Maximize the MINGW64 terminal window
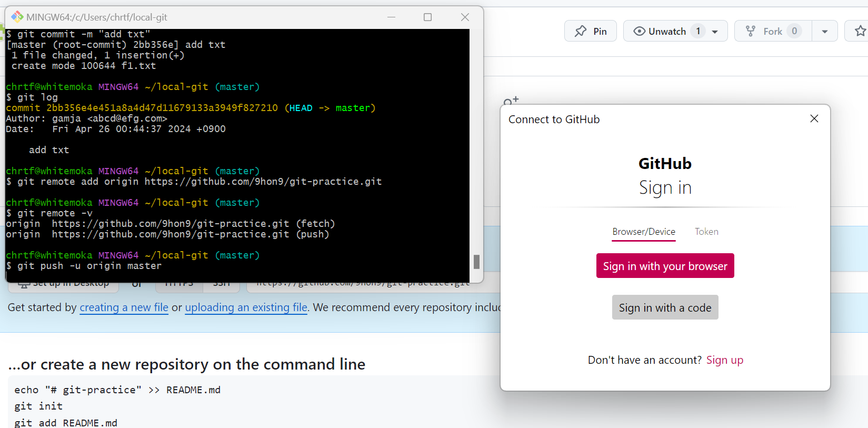This screenshot has height=428, width=868. point(427,17)
